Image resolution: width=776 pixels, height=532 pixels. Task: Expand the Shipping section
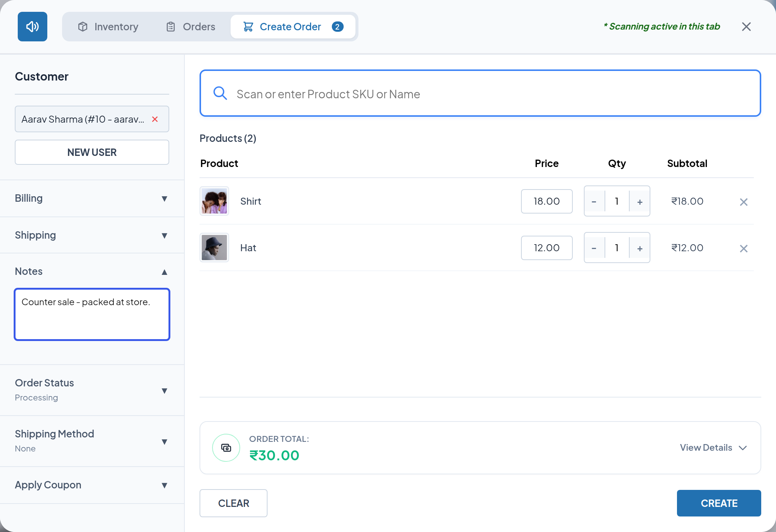tap(92, 235)
